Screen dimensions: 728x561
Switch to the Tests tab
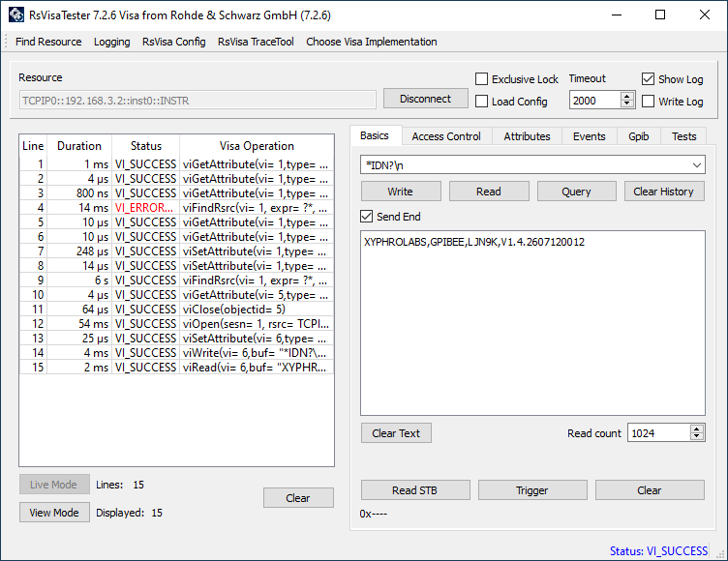[683, 136]
